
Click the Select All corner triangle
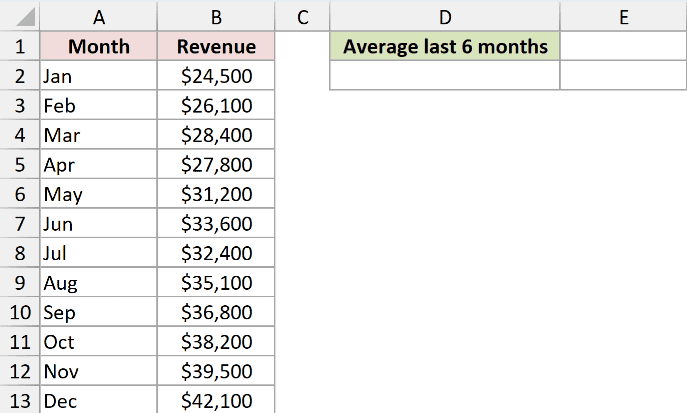click(x=26, y=18)
